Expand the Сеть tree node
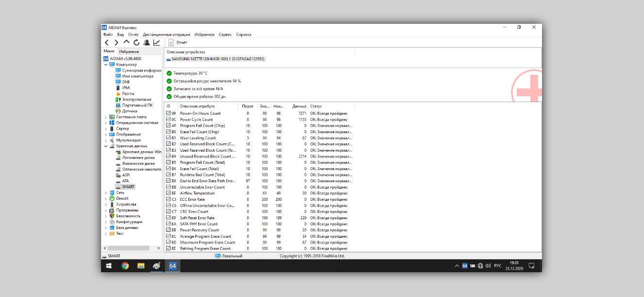This screenshot has height=297, width=644. point(106,192)
